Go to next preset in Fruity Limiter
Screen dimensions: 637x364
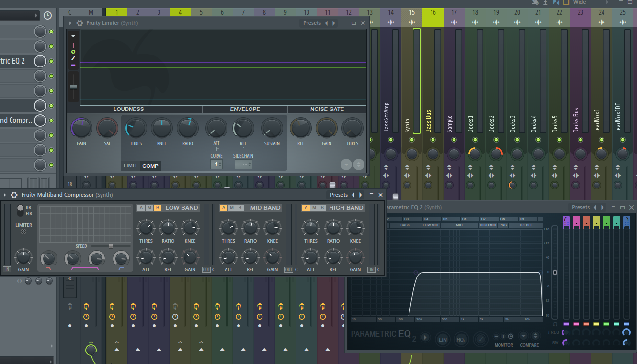pos(334,23)
